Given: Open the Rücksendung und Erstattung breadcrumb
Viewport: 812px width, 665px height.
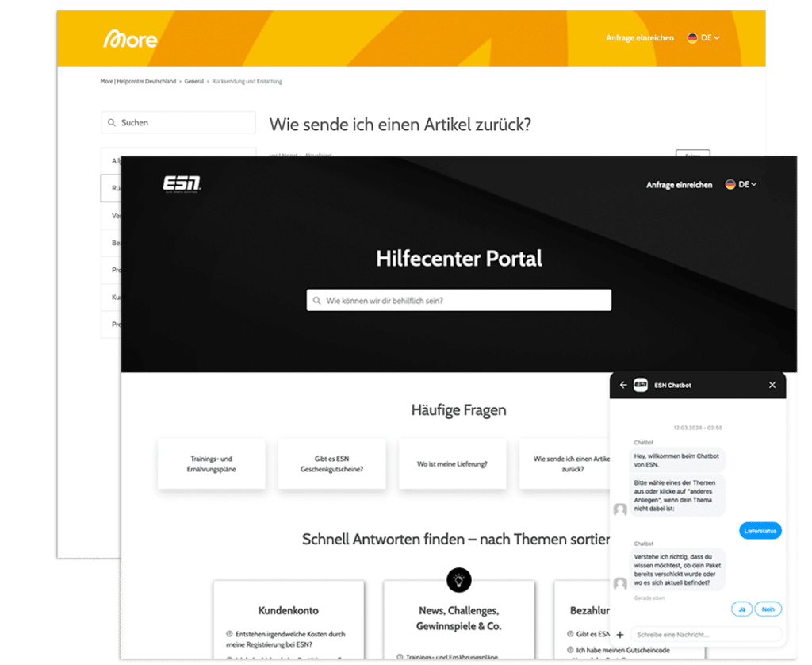Looking at the screenshot, I should pos(247,82).
